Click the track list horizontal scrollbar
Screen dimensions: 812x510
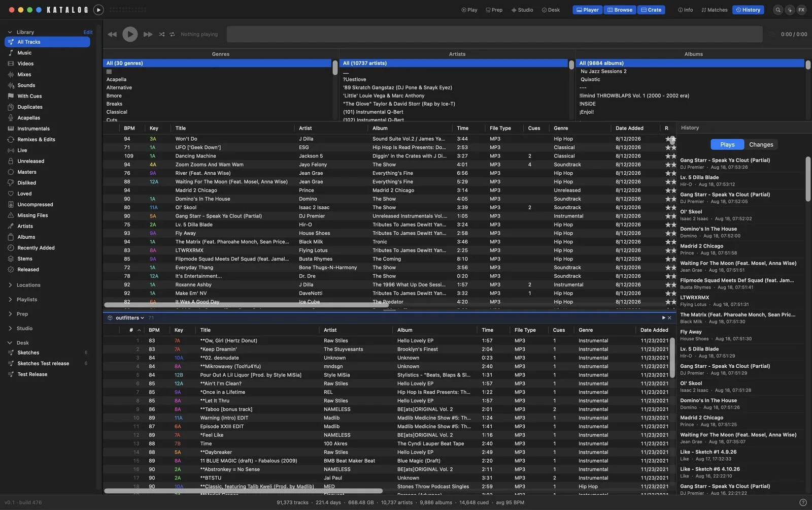click(246, 305)
